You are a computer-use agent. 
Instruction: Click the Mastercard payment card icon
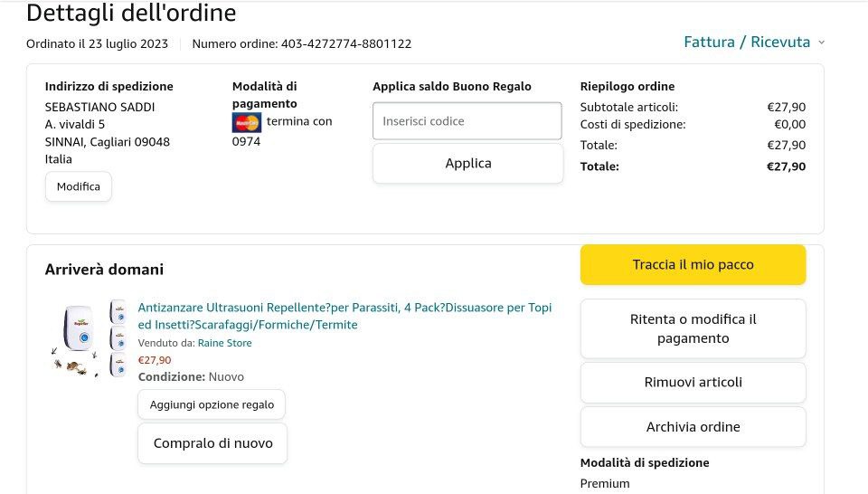[246, 122]
